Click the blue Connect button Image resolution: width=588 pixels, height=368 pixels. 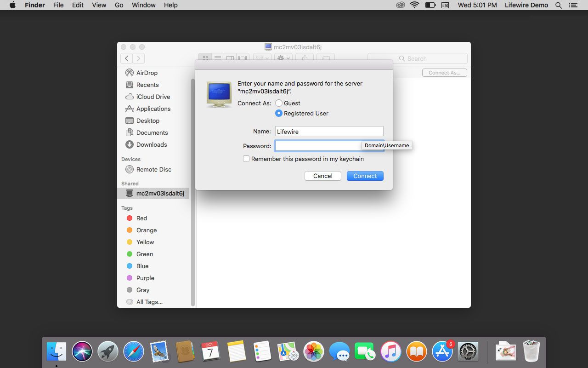click(x=365, y=176)
